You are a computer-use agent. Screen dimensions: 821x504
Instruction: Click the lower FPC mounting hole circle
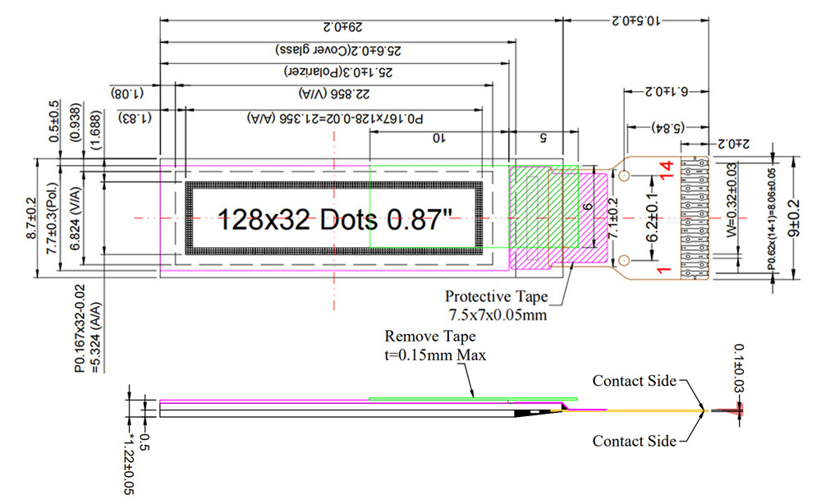pos(624,260)
